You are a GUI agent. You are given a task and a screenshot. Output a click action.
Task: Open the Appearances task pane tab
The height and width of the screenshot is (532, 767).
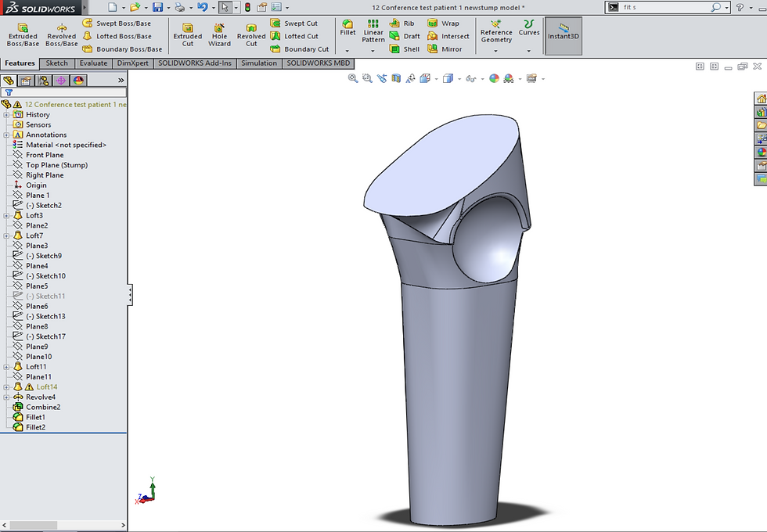pyautogui.click(x=761, y=152)
